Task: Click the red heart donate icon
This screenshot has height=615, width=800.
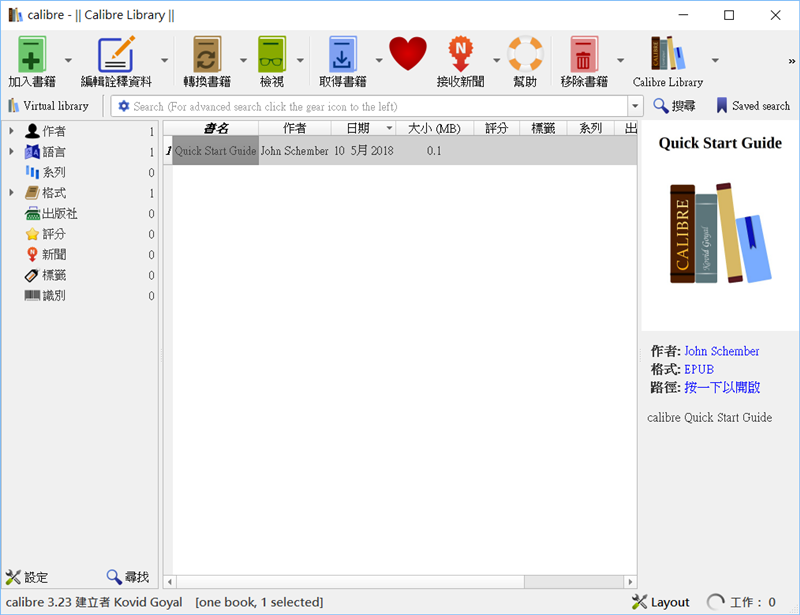Action: 408,54
